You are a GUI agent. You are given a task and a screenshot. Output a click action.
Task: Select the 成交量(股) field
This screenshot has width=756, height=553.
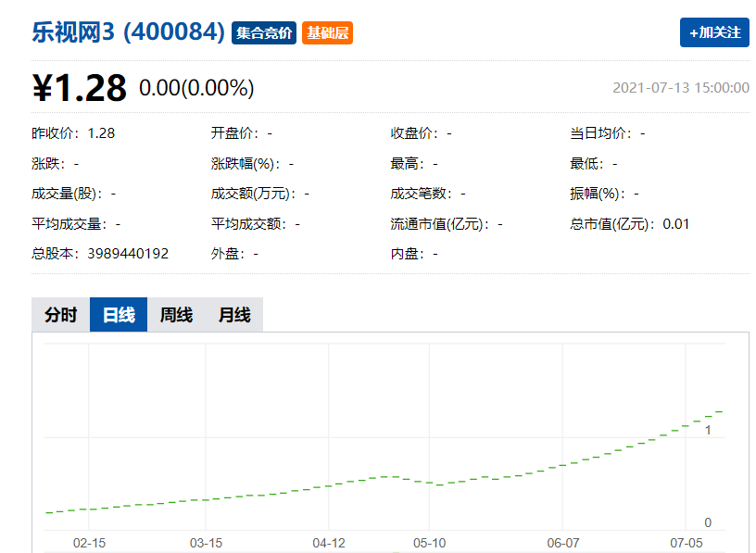74,194
